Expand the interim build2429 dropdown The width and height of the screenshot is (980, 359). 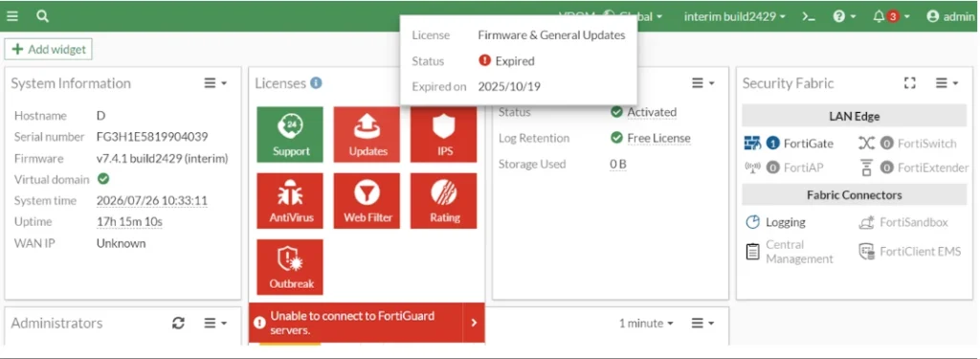[x=734, y=17]
